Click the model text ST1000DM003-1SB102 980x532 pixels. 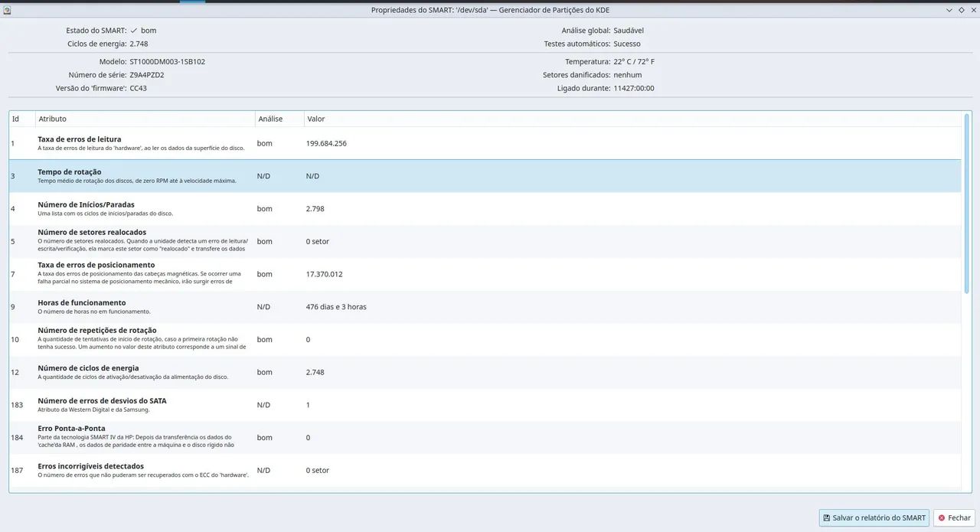pyautogui.click(x=167, y=61)
